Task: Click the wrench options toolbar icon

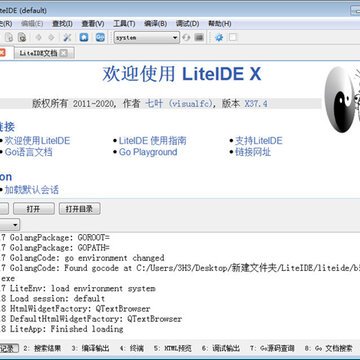Action: click(x=67, y=37)
